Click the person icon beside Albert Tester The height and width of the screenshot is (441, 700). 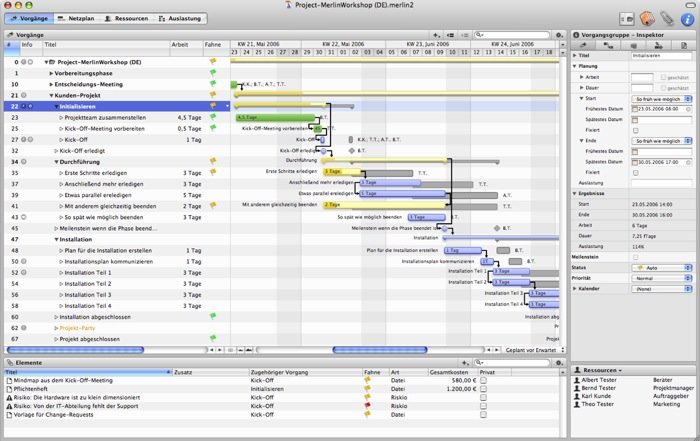tap(576, 380)
